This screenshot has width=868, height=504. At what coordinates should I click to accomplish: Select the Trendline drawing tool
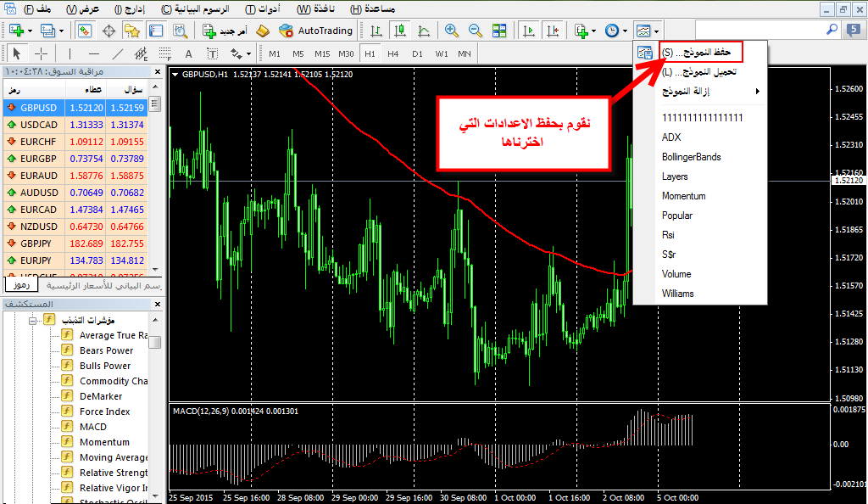click(x=117, y=53)
